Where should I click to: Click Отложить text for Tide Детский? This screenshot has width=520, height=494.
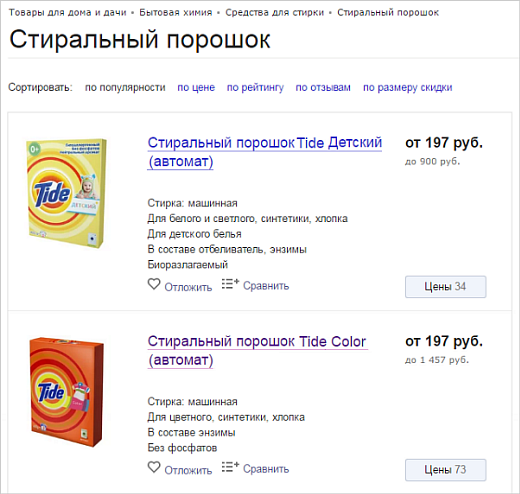[x=188, y=287]
